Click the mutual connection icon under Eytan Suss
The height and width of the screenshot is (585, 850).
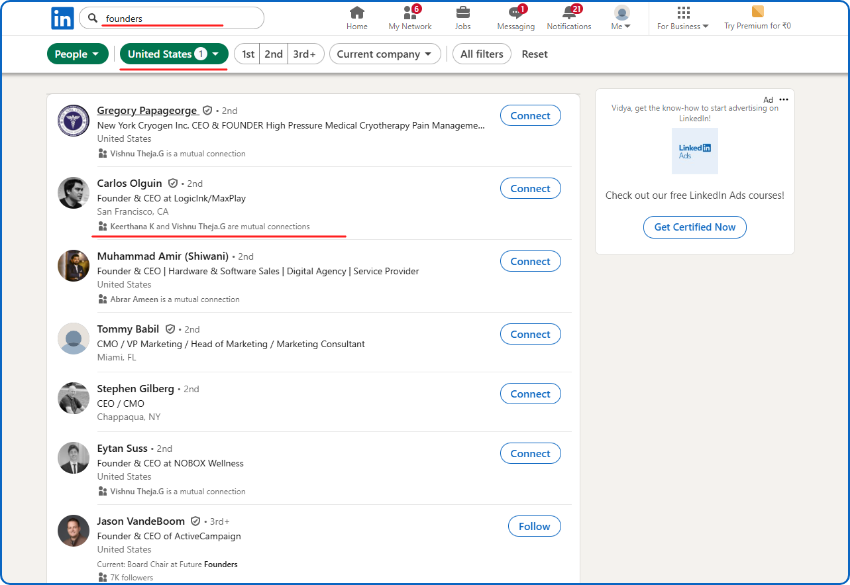pos(102,491)
